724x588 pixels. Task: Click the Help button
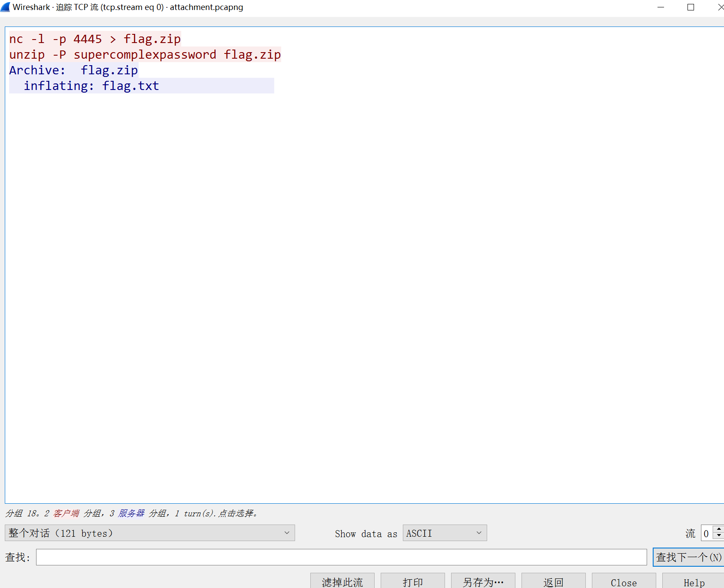point(694,581)
